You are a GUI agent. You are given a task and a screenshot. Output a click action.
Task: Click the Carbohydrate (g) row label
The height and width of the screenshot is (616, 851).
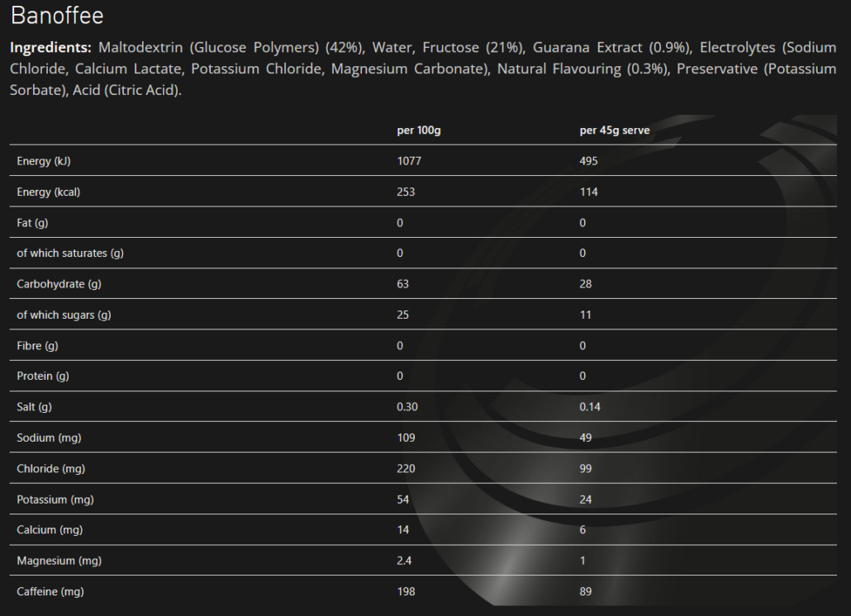pos(59,284)
